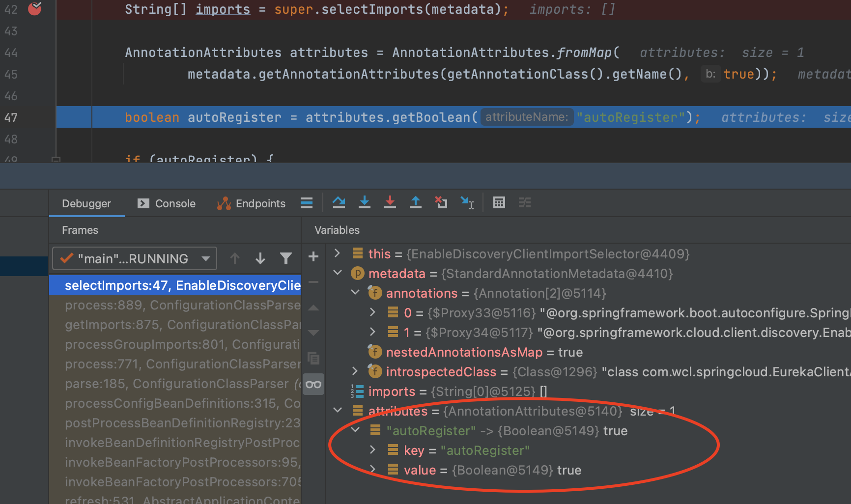Expand the introspectedClass field node

tap(355, 371)
